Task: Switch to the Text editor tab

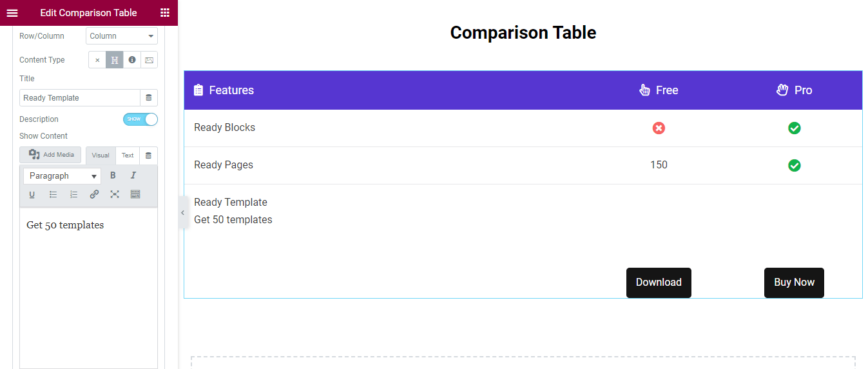Action: 128,155
